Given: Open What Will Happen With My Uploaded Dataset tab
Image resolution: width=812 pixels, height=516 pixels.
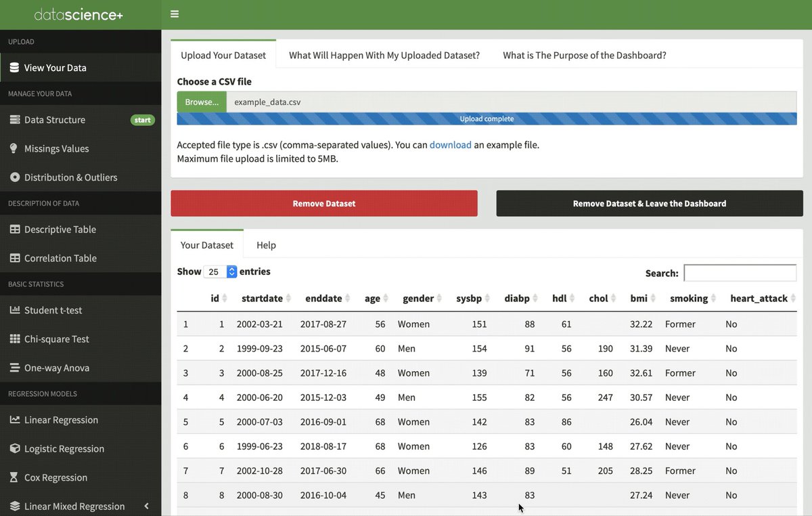Looking at the screenshot, I should pos(384,56).
